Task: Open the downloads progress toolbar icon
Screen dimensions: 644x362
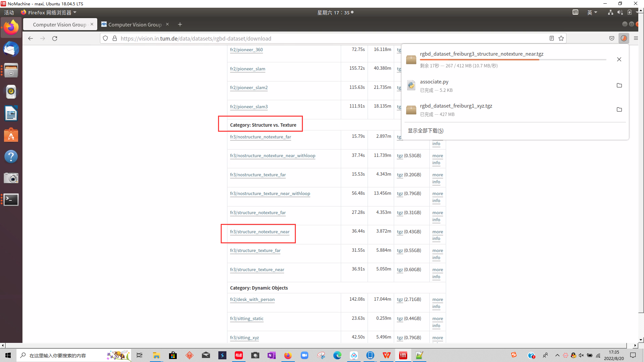Action: click(x=624, y=39)
